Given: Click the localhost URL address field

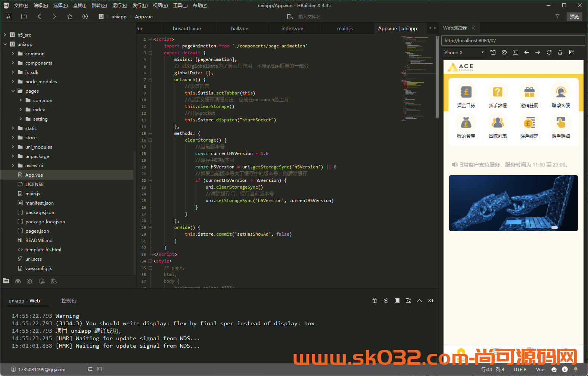Looking at the screenshot, I should [x=513, y=41].
